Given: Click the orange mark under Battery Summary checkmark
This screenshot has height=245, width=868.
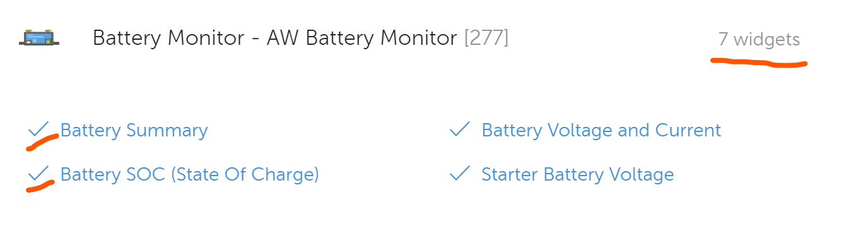Looking at the screenshot, I should point(42,143).
